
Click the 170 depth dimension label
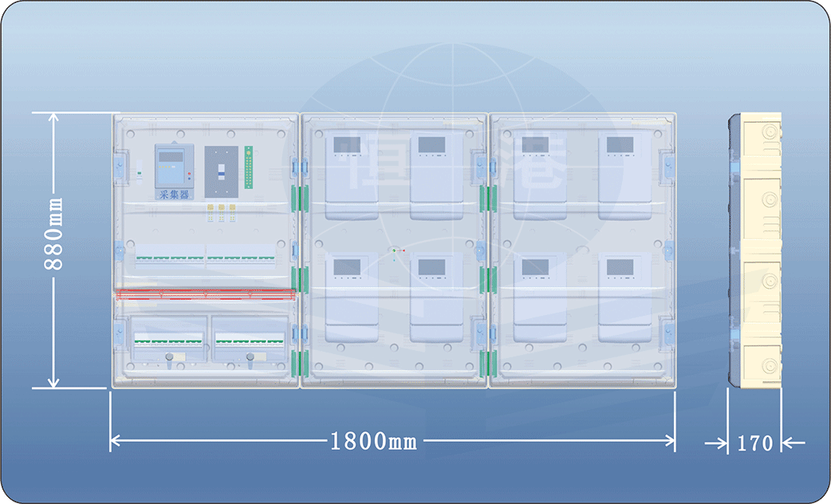pyautogui.click(x=754, y=443)
